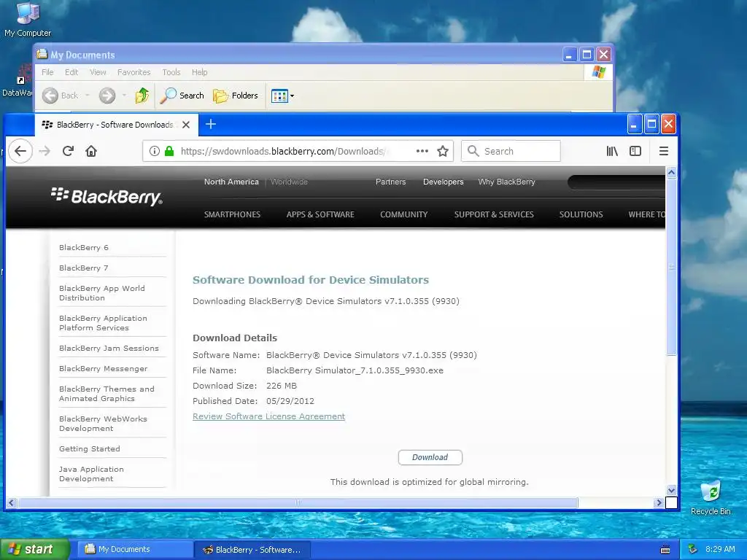Screen dimensions: 747x560
Task: Click horizontal scrollbar right arrow
Action: 659,502
